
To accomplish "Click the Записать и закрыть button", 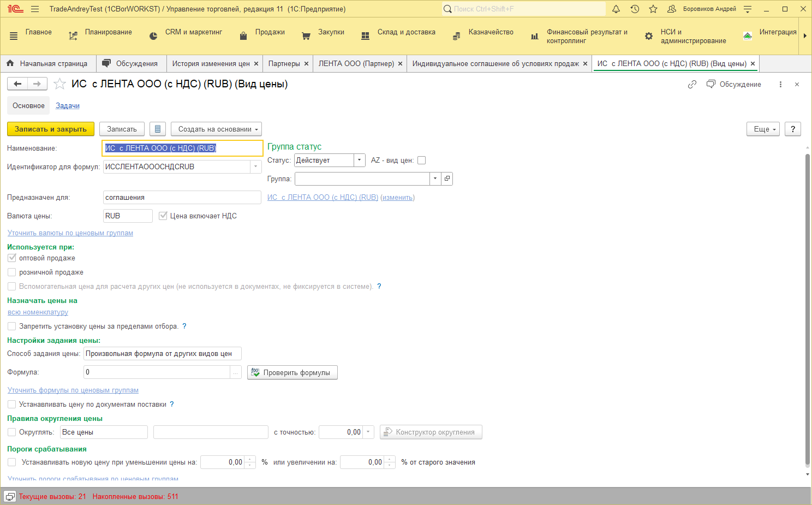I will coord(51,129).
